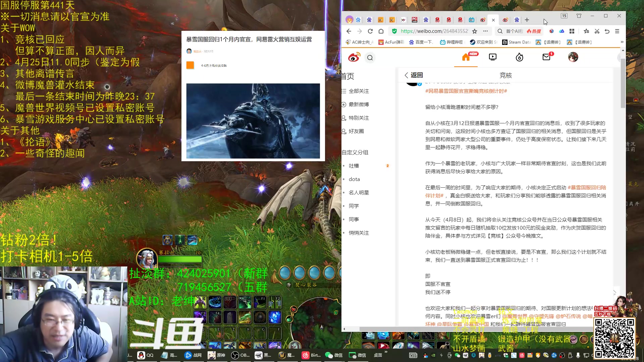The height and width of the screenshot is (362, 644).
Task: Open the browser hamburger menu
Action: coord(617,31)
